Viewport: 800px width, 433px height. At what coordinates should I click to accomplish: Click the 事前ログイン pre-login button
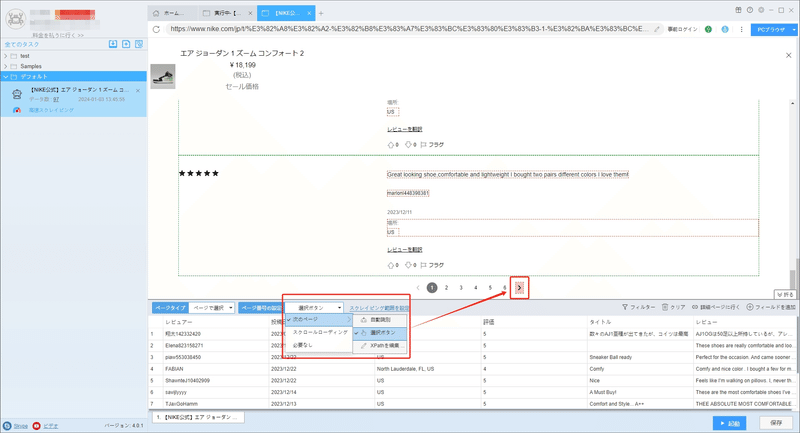(x=682, y=29)
